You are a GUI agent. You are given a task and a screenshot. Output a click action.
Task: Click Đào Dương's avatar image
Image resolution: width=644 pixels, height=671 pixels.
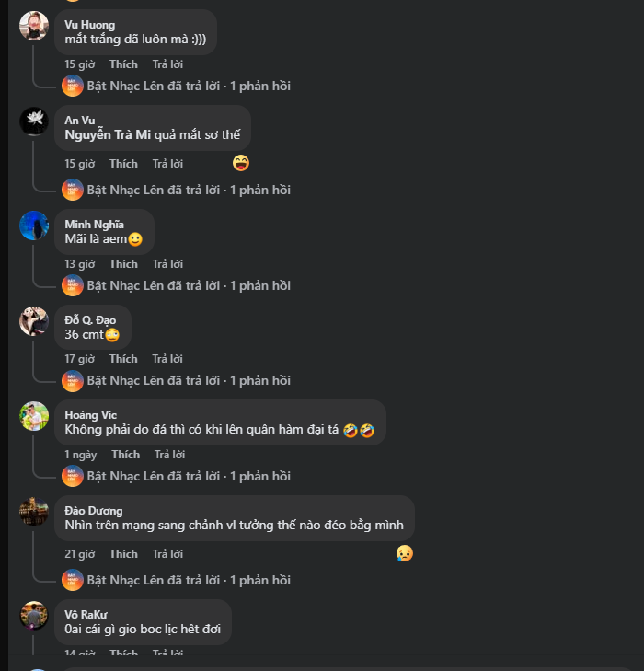tap(34, 512)
